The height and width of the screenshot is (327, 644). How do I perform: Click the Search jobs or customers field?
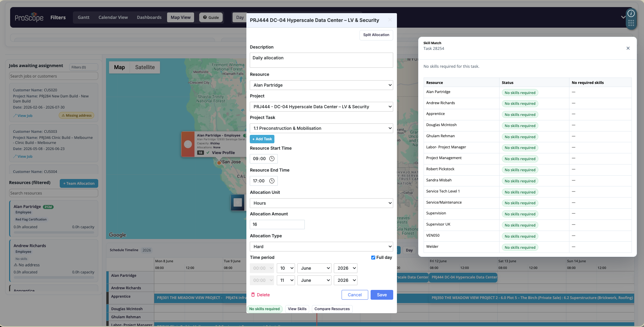pyautogui.click(x=54, y=76)
